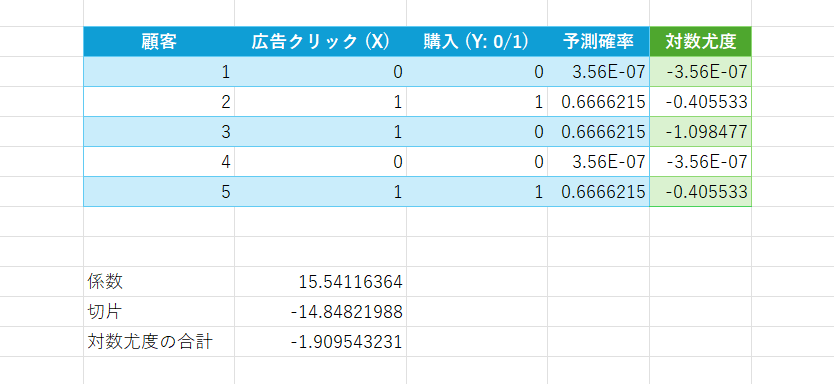This screenshot has width=834, height=384.
Task: Click customer 2's 対数尤度 cell -0.405533
Action: click(700, 102)
